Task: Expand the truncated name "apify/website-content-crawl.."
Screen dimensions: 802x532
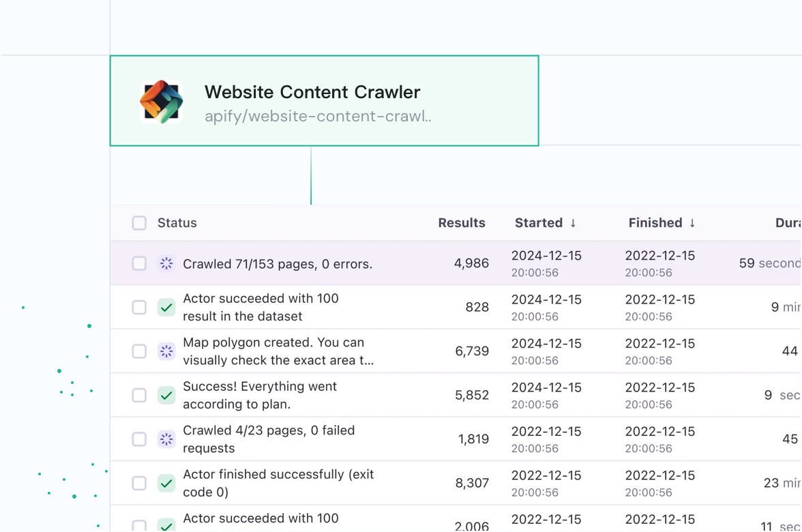Action: point(318,116)
